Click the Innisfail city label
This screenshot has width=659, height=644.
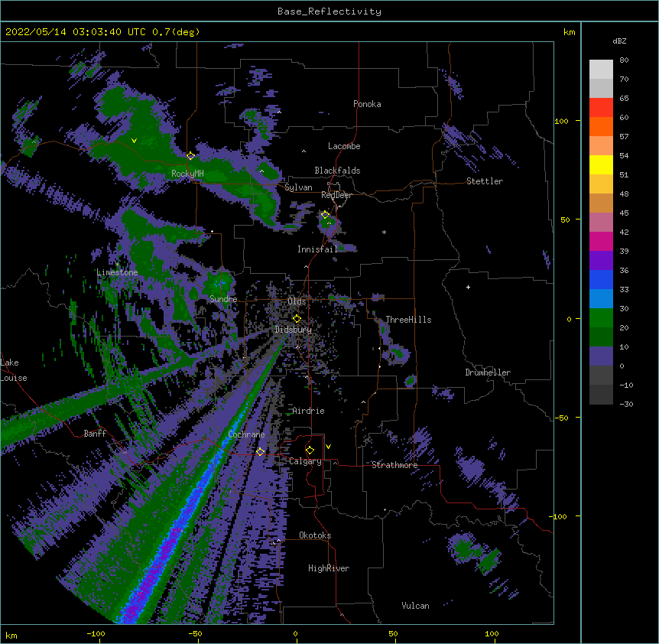pyautogui.click(x=317, y=249)
